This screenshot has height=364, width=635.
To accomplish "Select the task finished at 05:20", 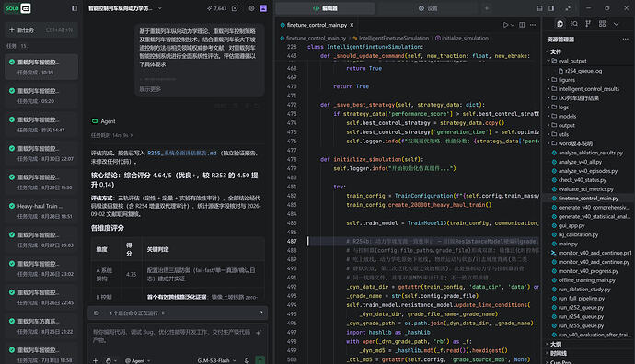I will coord(40,96).
